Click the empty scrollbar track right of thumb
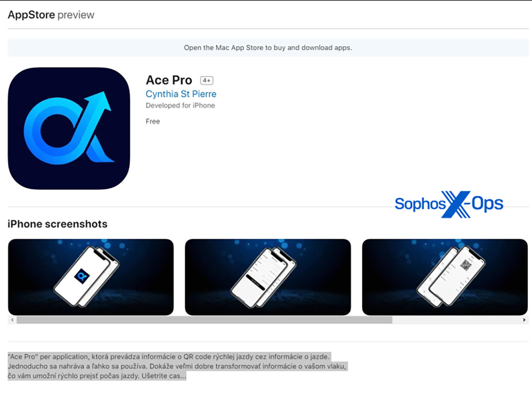Viewport: 532px width, 397px height. (x=457, y=319)
